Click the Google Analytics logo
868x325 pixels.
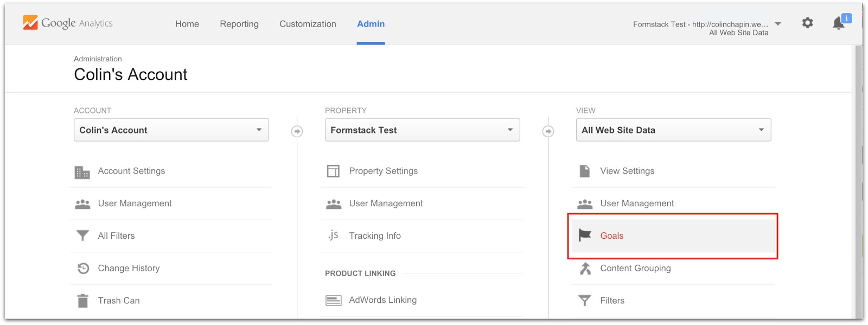coord(68,23)
